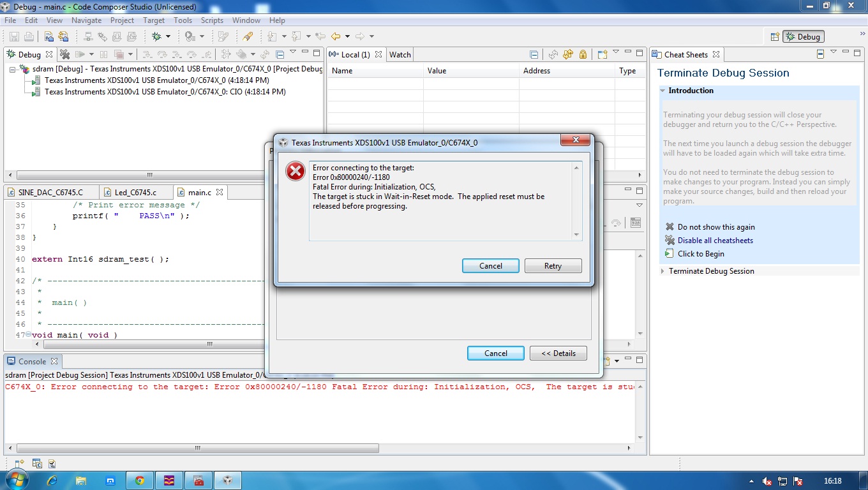Image resolution: width=868 pixels, height=490 pixels.
Task: Select the Debug perspective button
Action: 804,37
